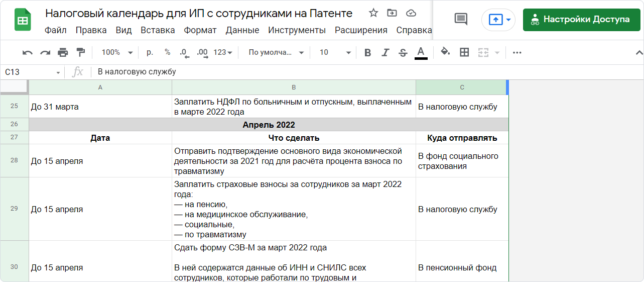The width and height of the screenshot is (644, 282).
Task: Toggle italic formatting
Action: coord(385,52)
